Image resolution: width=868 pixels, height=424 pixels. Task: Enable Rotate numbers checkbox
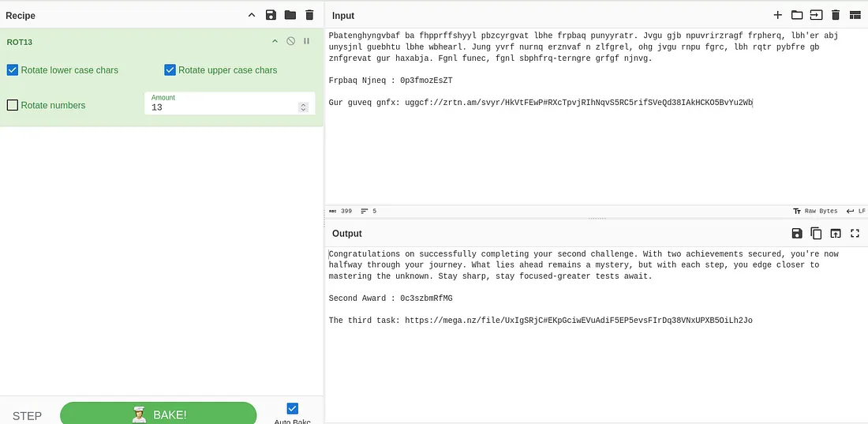click(13, 105)
